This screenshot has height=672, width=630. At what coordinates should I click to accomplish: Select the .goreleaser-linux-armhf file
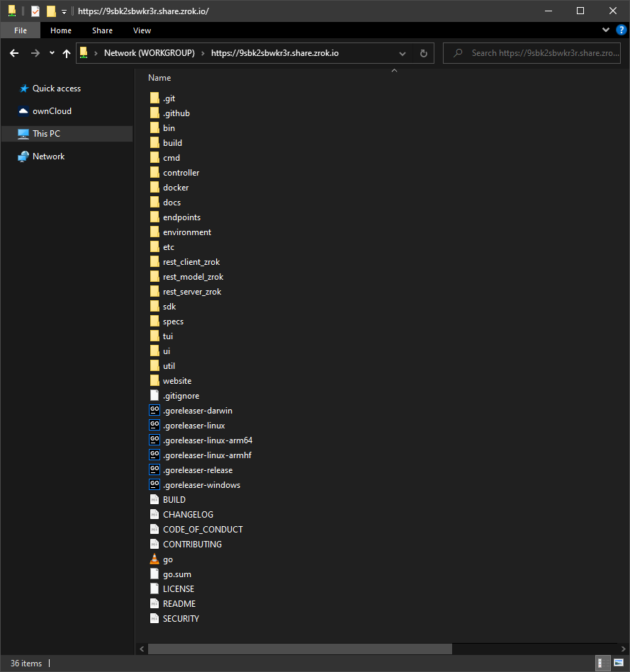click(x=201, y=455)
